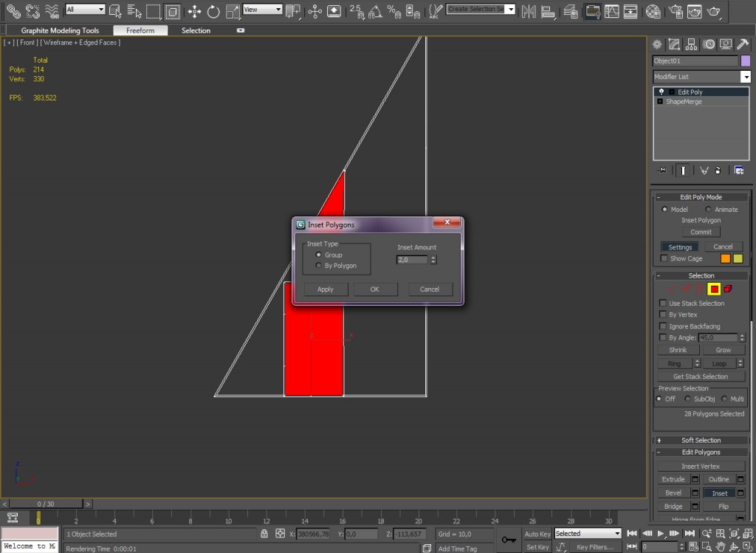Image resolution: width=756 pixels, height=553 pixels.
Task: Click OK in Inset Polygons dialog
Action: tap(375, 289)
